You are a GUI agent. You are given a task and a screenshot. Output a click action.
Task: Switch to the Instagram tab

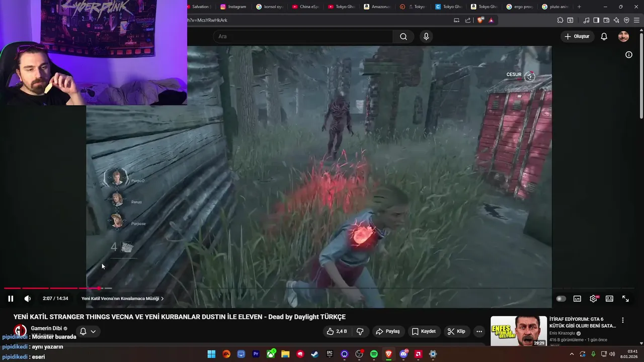(x=233, y=7)
